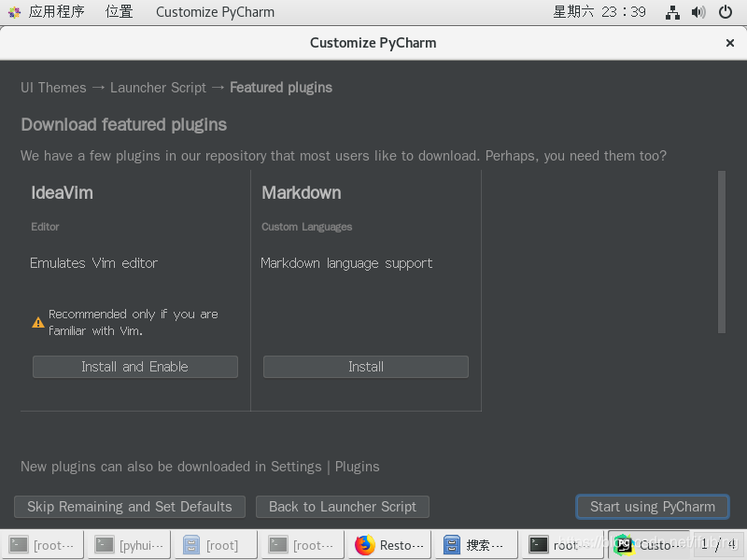Switch to the 搜索 taskbar window

(475, 545)
